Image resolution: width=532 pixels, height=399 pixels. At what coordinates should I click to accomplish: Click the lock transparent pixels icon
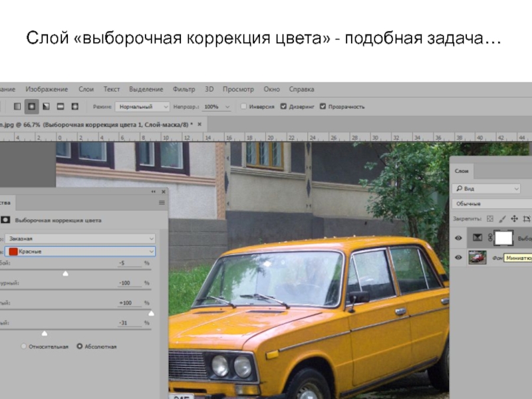pyautogui.click(x=490, y=218)
